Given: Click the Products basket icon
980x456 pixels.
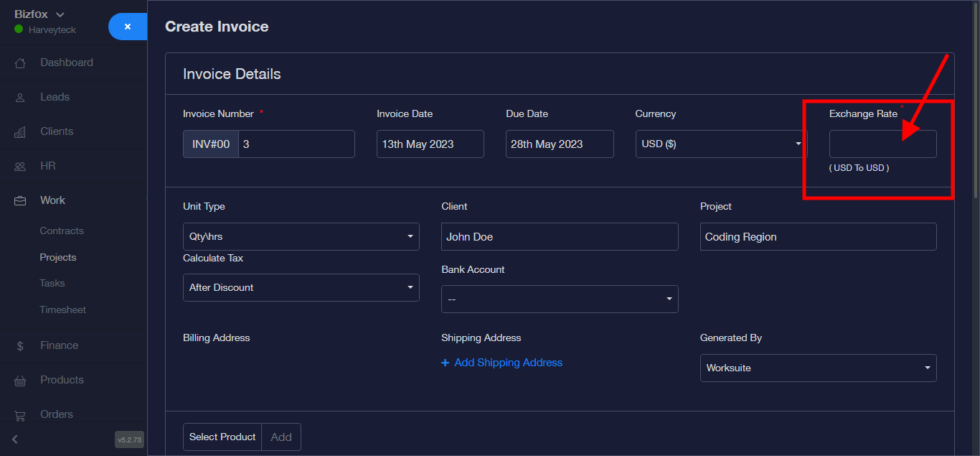Looking at the screenshot, I should (20, 381).
